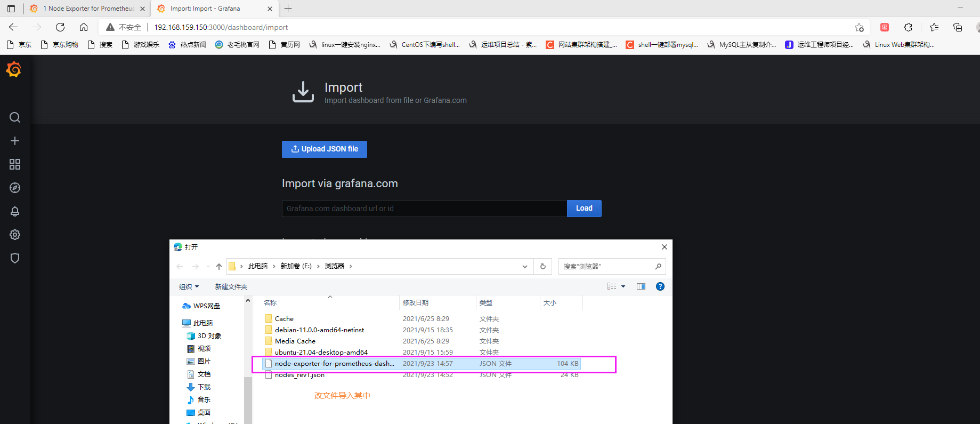Open browser collections icon

958,27
